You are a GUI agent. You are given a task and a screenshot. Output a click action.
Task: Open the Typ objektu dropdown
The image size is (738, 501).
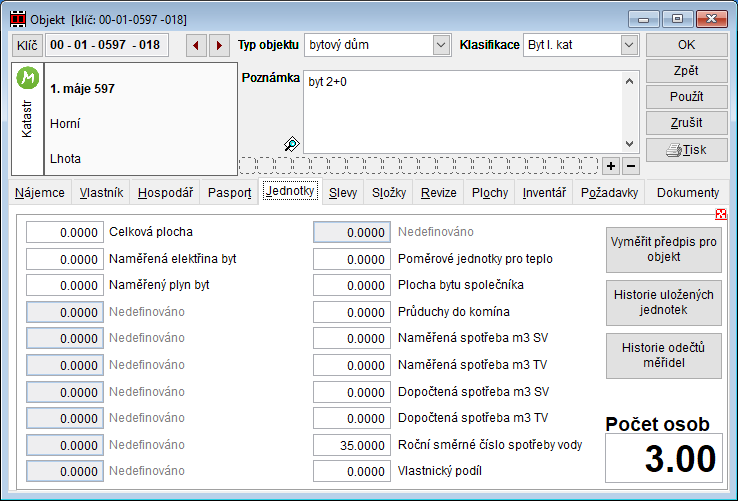point(441,45)
